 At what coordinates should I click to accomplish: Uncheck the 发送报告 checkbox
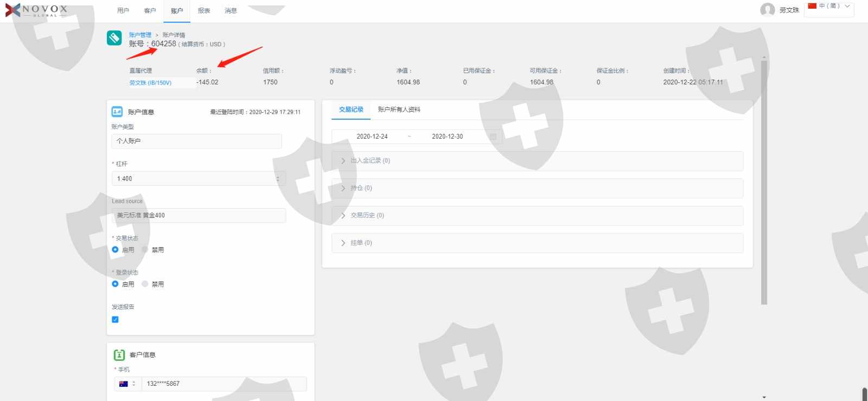coord(115,320)
